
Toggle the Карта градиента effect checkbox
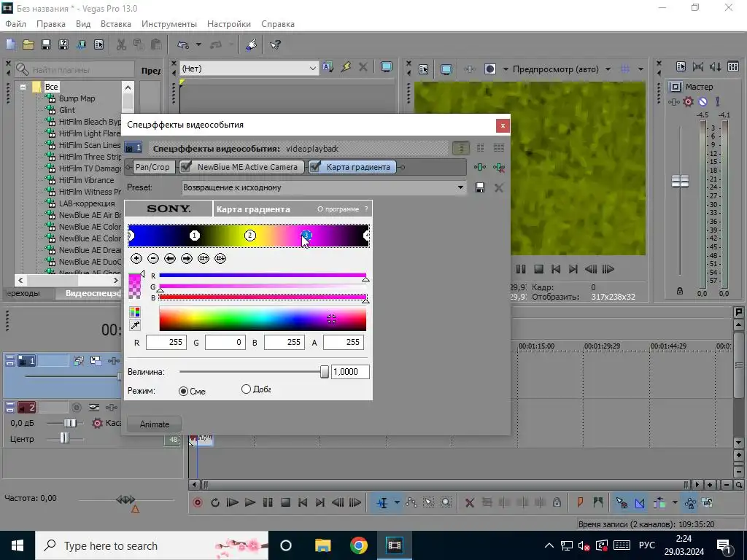coord(315,166)
